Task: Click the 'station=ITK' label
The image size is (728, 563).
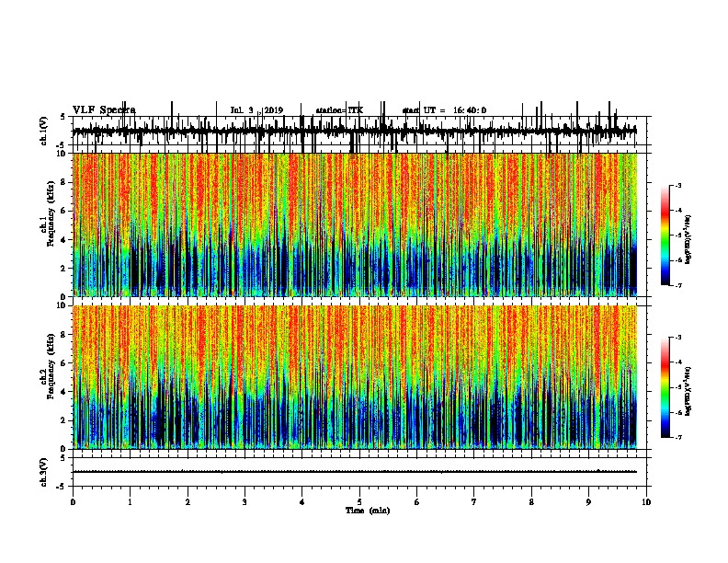Action: tap(339, 110)
